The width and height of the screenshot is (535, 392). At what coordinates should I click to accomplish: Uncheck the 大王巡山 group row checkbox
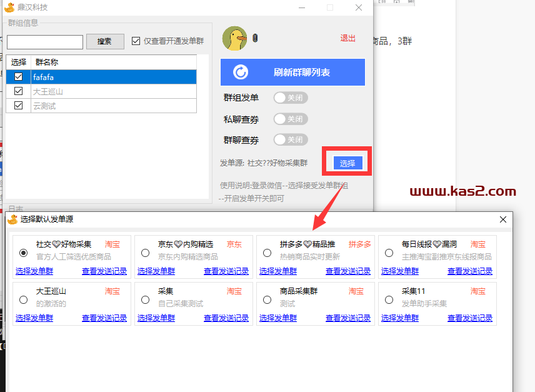(18, 91)
